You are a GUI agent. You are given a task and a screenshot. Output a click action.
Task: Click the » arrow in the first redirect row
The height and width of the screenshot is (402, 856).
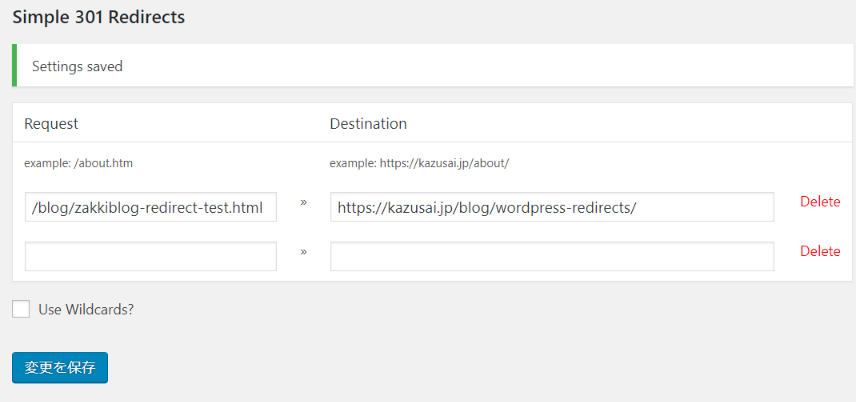(303, 203)
